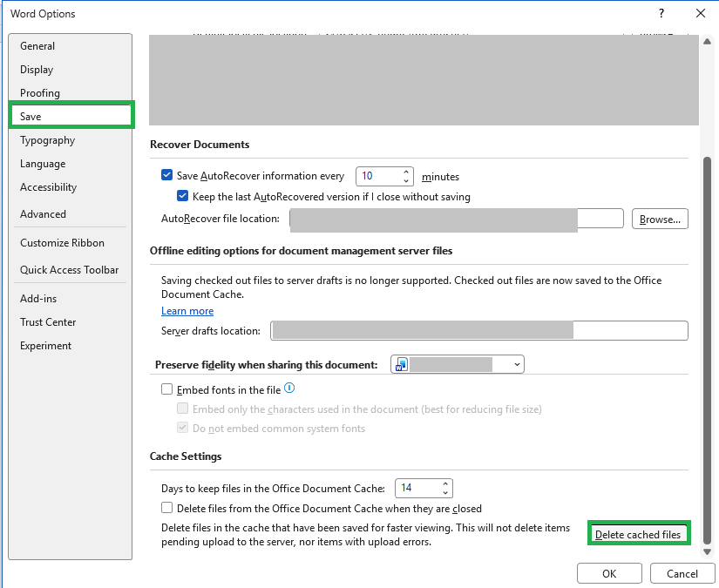Follow the Learn more link
The width and height of the screenshot is (719, 588).
click(187, 311)
